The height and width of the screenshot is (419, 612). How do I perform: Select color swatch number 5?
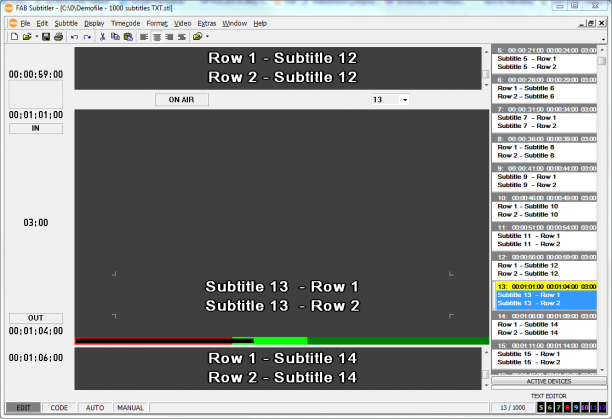541,408
